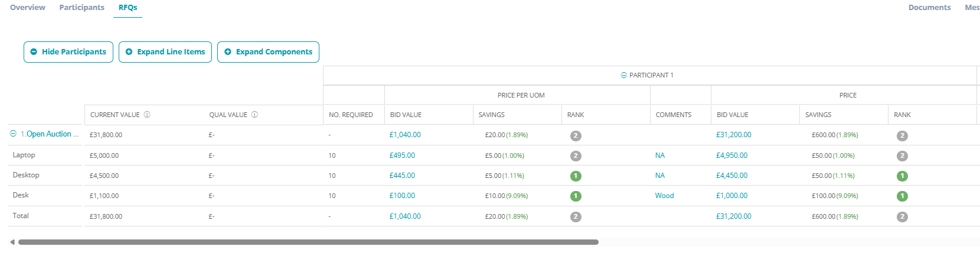Open the Participants tab
The image size is (980, 256).
click(x=82, y=8)
